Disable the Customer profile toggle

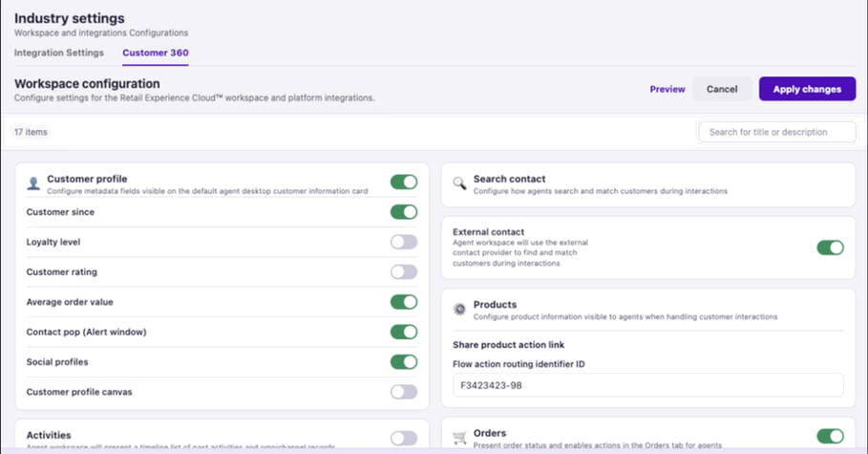404,182
